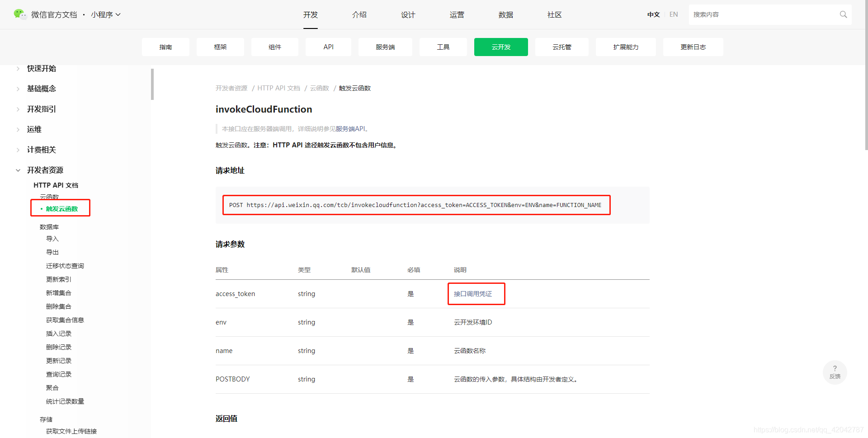The image size is (868, 438).
Task: Open the 接口调用凭证 link
Action: [473, 294]
